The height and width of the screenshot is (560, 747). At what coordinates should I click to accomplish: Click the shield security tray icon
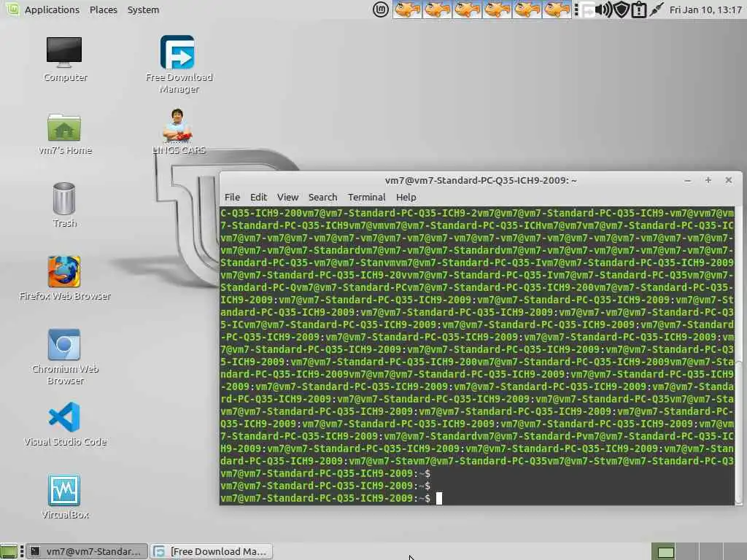tap(622, 9)
